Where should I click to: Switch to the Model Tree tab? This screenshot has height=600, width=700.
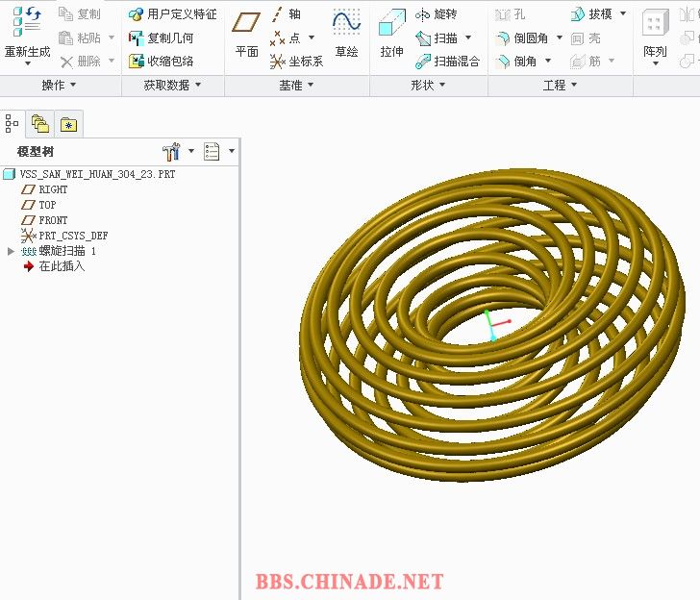[12, 124]
